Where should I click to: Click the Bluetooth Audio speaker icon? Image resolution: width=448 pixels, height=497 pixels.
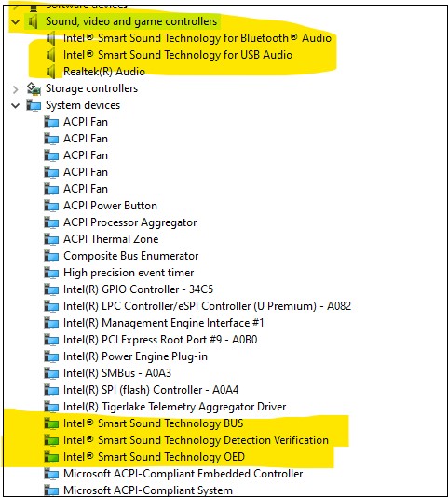click(51, 38)
